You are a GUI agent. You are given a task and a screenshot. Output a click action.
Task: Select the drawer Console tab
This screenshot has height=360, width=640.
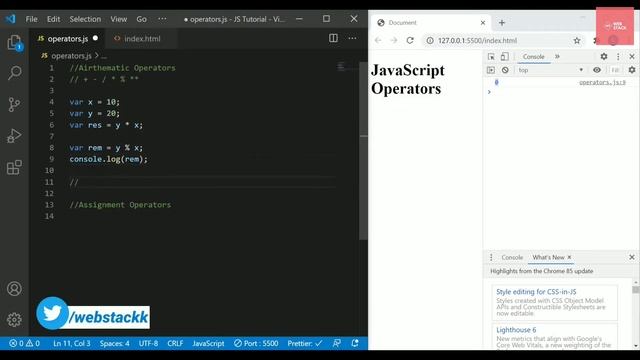(x=512, y=257)
